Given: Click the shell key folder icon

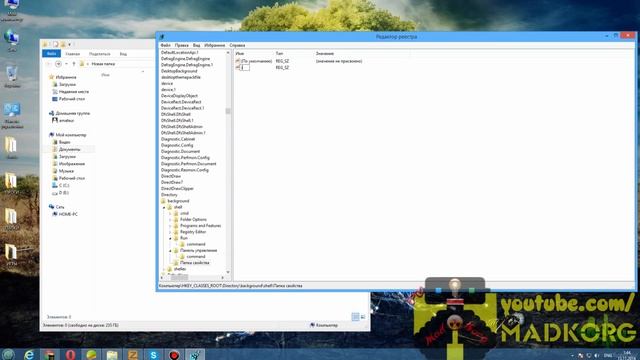Looking at the screenshot, I should click(170, 207).
